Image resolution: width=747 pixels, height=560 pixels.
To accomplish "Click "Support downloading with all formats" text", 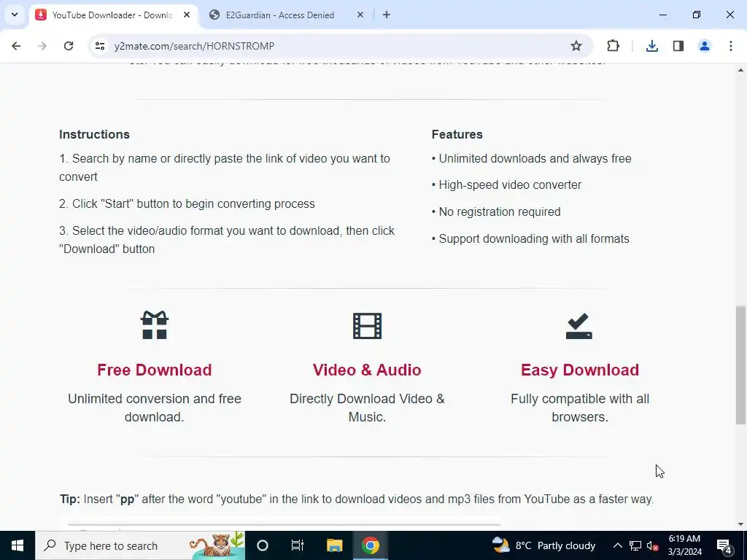I will click(x=533, y=238).
